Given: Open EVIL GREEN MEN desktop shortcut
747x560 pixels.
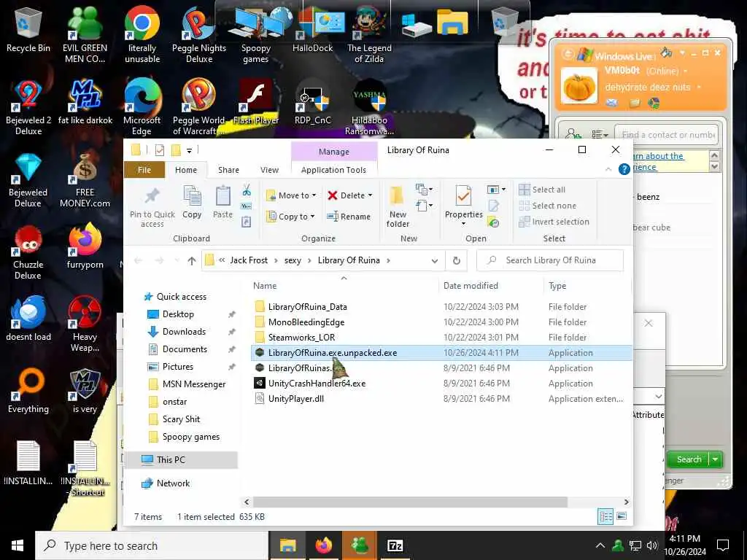Looking at the screenshot, I should (x=85, y=34).
